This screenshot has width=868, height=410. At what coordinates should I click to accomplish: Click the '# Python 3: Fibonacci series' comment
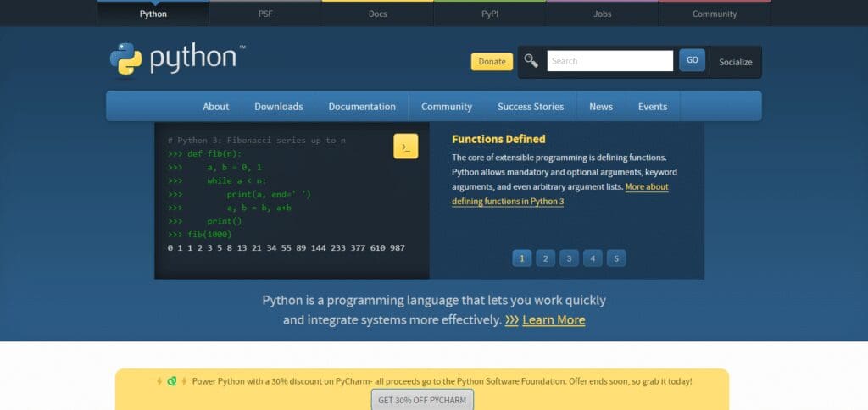click(257, 141)
